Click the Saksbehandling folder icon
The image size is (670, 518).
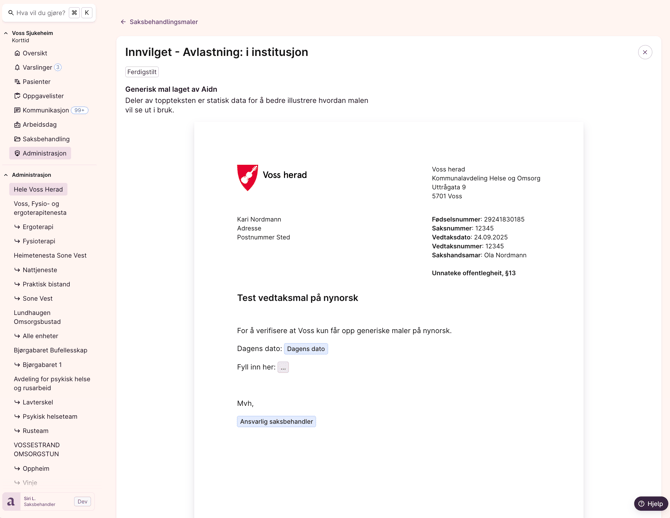click(17, 139)
